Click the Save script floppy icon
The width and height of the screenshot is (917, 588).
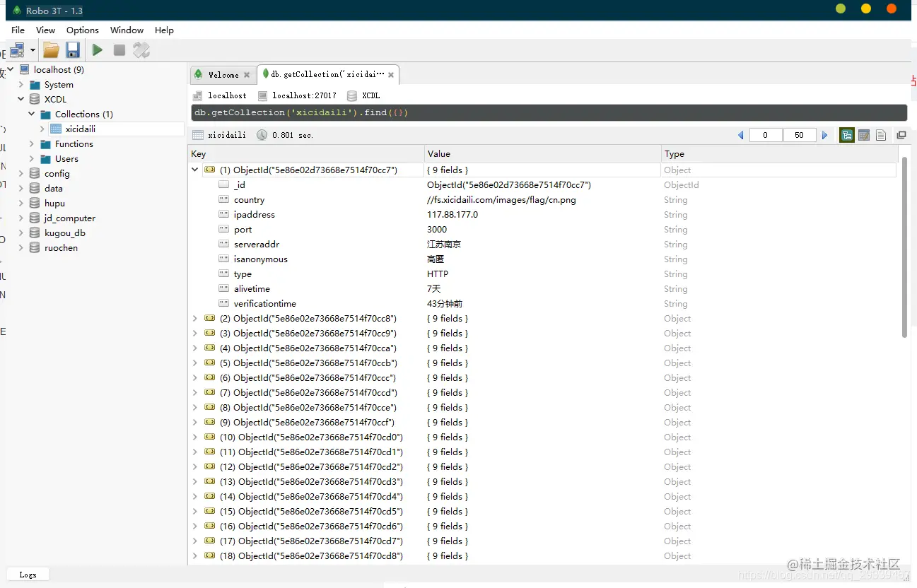tap(72, 50)
